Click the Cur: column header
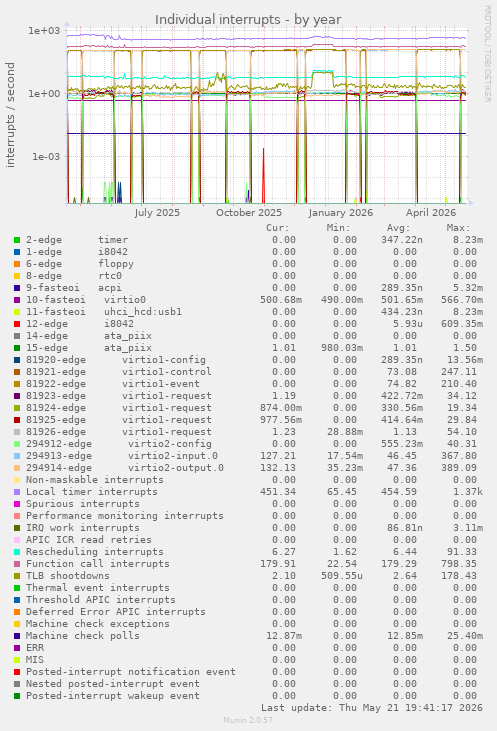This screenshot has width=497, height=731. click(278, 228)
